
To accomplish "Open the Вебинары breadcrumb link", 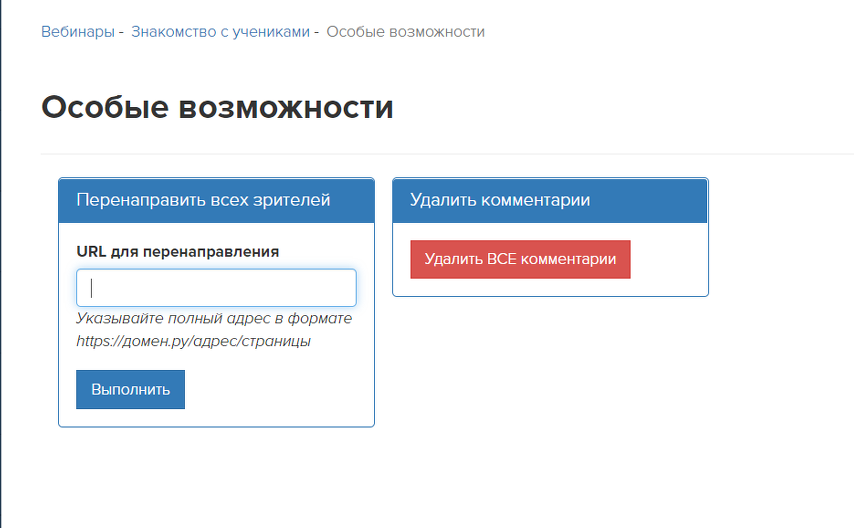I will (78, 32).
